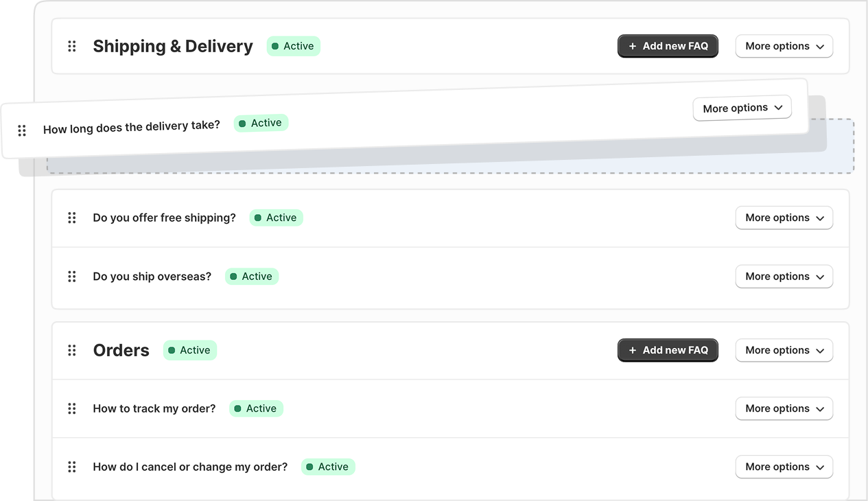Toggle Active badge on ship overseas question
Screen dimensions: 868x501
coord(251,277)
